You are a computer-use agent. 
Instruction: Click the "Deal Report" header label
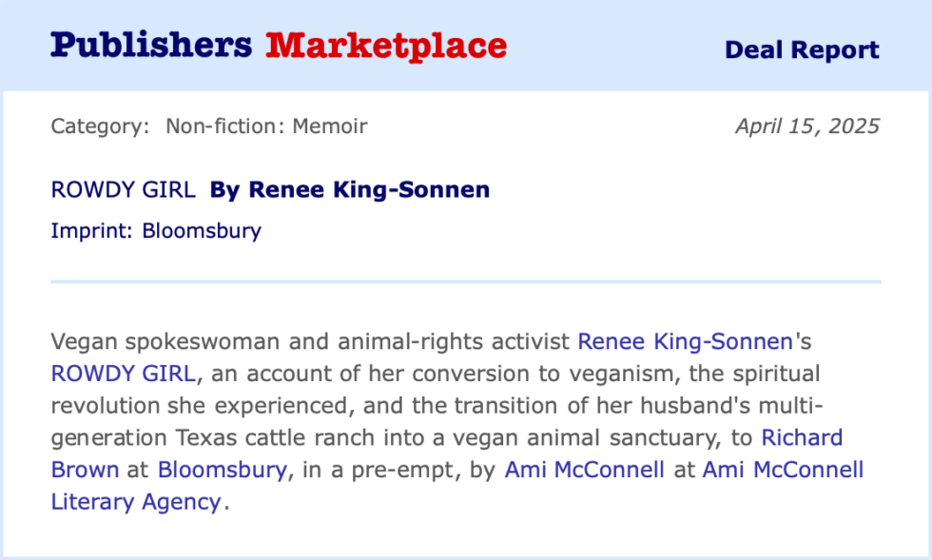click(x=802, y=49)
